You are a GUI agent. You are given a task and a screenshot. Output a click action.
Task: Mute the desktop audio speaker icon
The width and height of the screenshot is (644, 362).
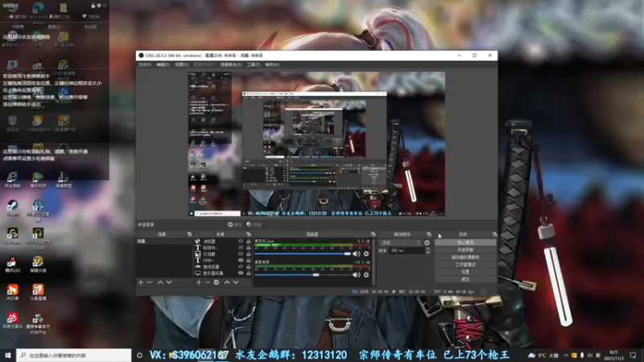click(x=356, y=275)
